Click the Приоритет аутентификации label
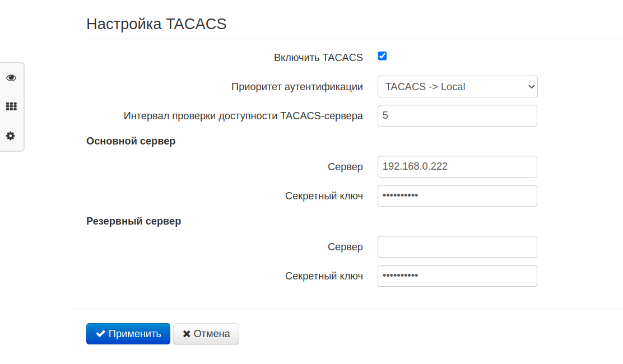 (297, 87)
